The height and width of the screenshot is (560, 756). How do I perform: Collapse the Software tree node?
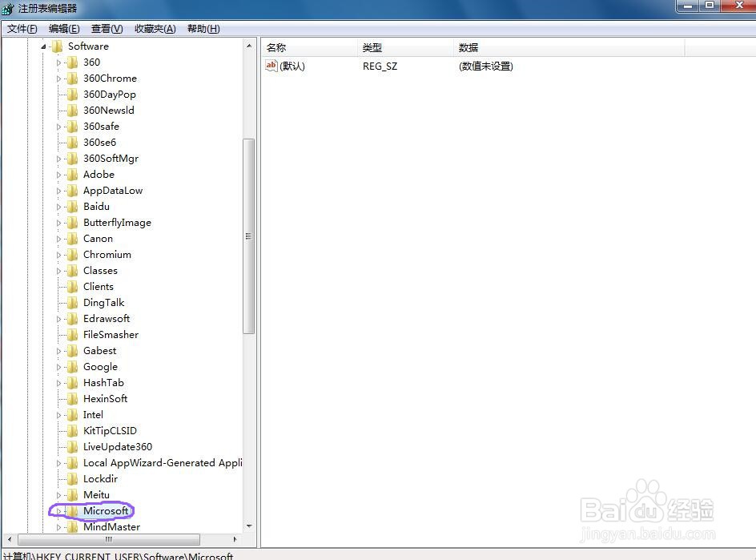coord(43,46)
